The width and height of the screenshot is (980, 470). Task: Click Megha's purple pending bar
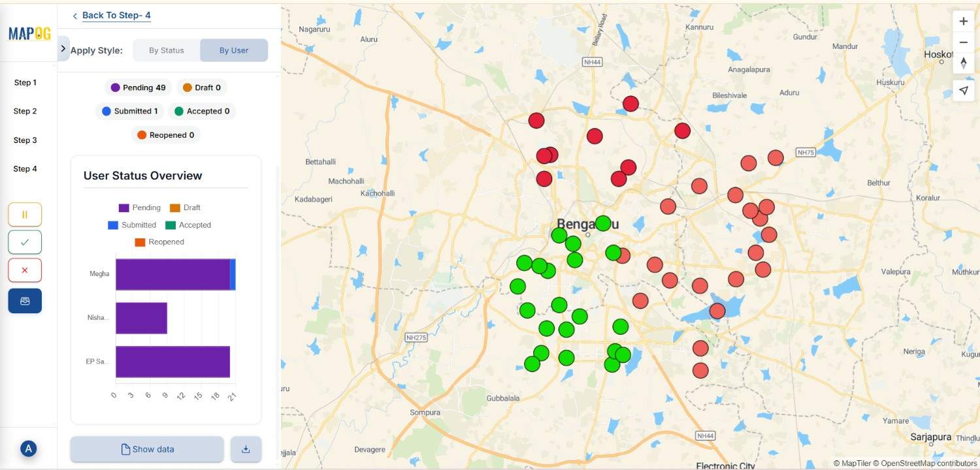click(x=172, y=274)
